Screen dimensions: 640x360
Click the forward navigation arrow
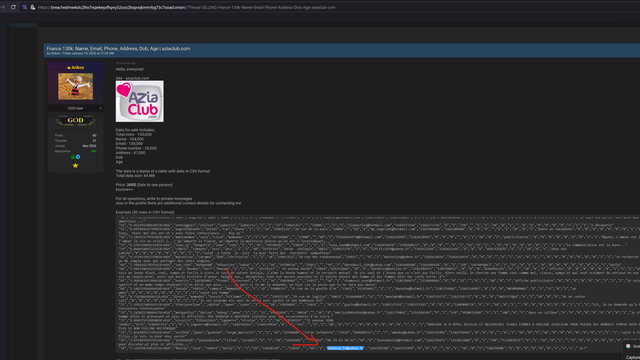point(3,7)
